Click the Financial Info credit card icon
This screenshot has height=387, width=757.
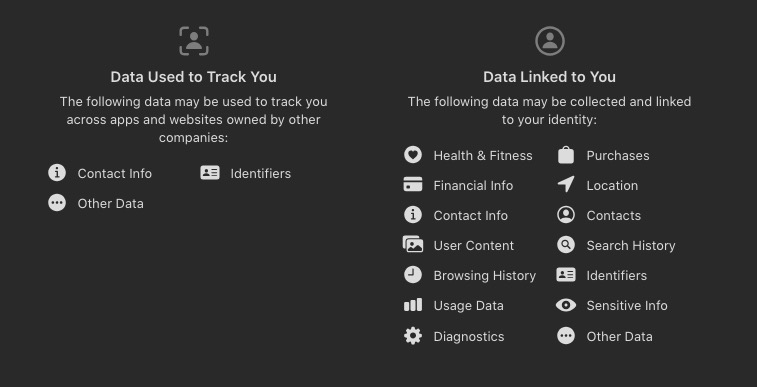tap(413, 185)
